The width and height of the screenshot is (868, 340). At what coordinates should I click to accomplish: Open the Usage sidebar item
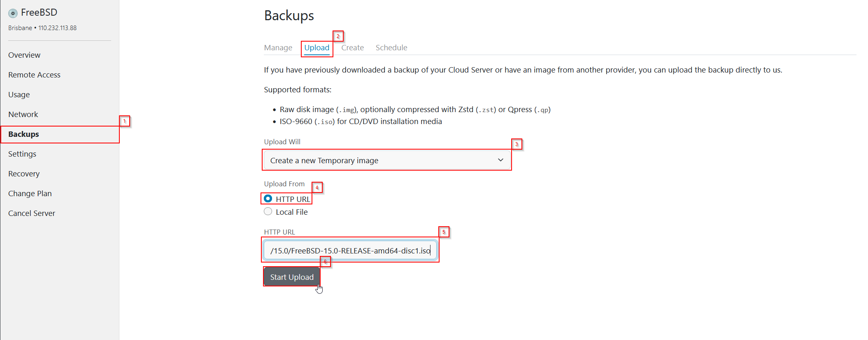[19, 95]
